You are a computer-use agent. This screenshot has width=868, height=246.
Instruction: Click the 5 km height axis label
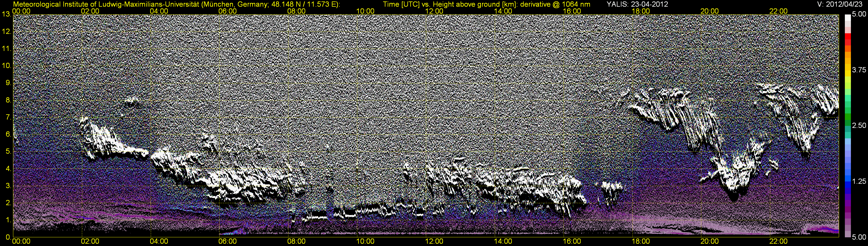pos(8,152)
